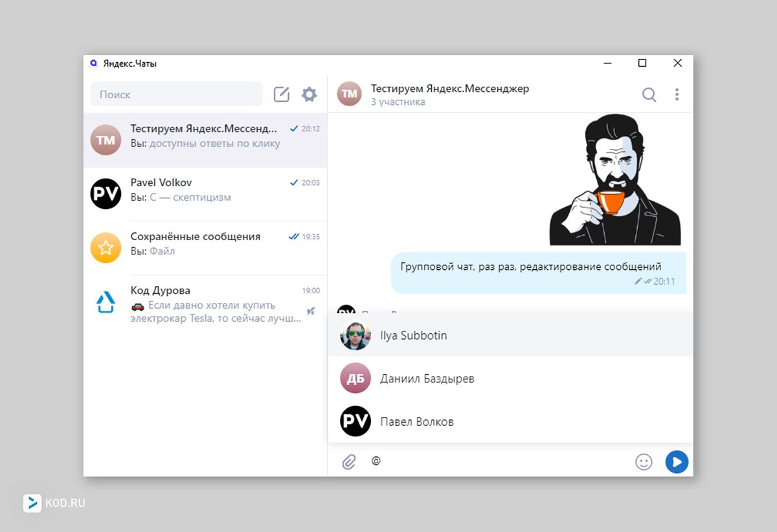Viewport: 777px width, 532px height.
Task: Send message with the blue arrow button
Action: (677, 461)
